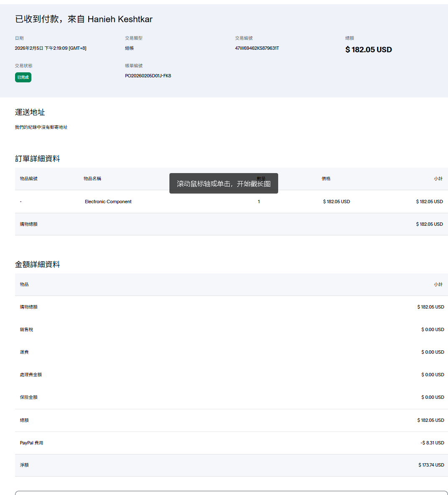Click the -$8.31 USD fee amount
Viewport: 448px width, 495px height.
point(432,443)
